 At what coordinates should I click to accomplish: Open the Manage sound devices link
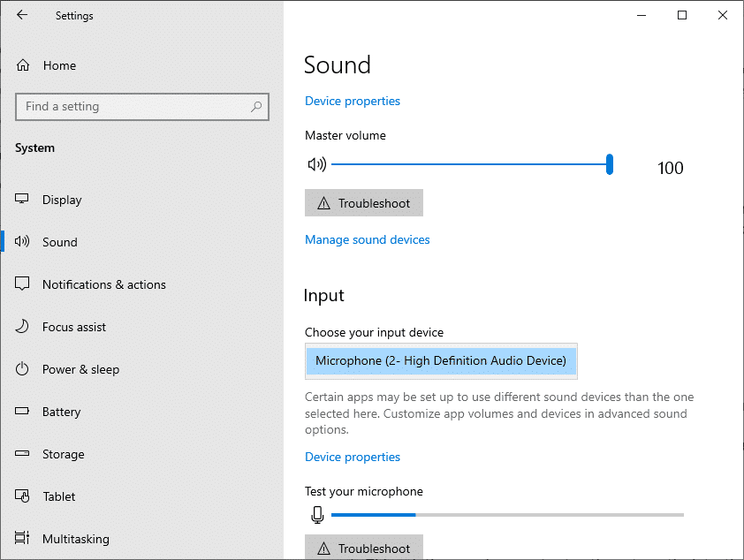click(367, 239)
